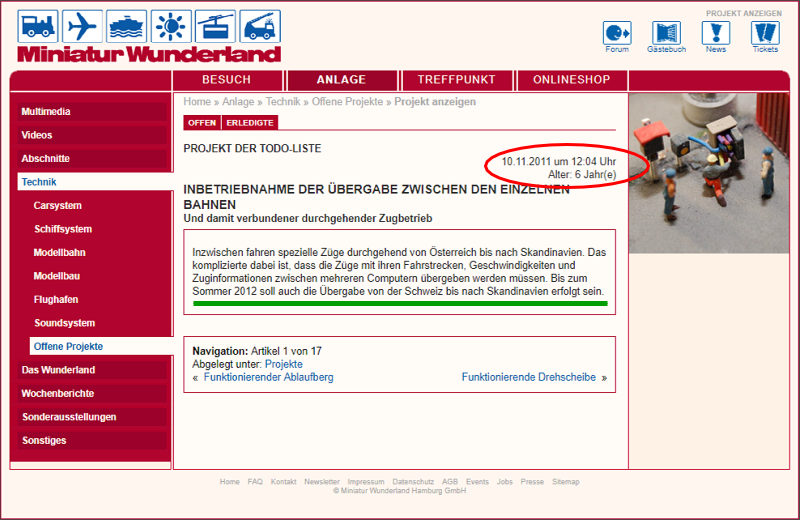Open the Modellbahn submenu item

click(59, 253)
